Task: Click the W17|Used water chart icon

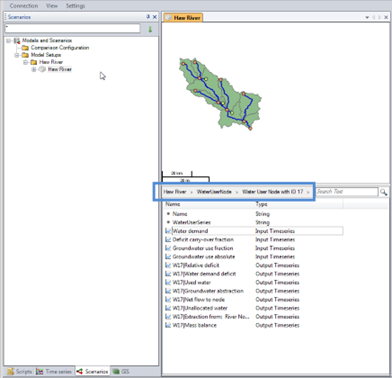Action: click(168, 283)
